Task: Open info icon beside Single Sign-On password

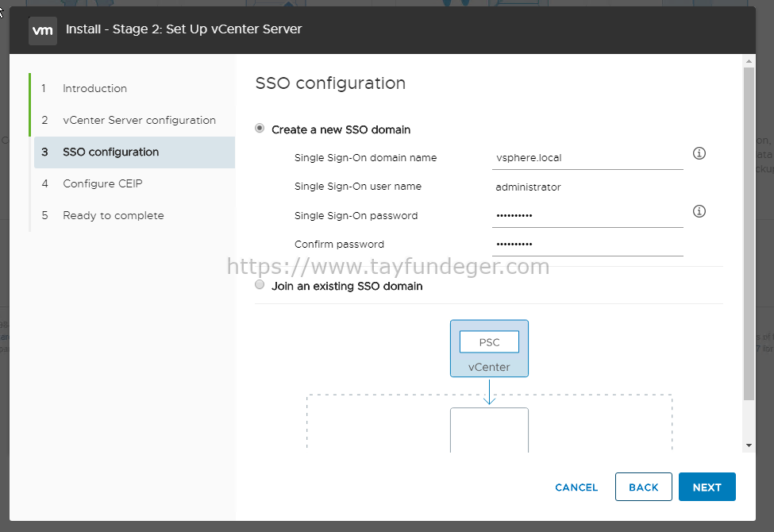Action: pos(699,211)
